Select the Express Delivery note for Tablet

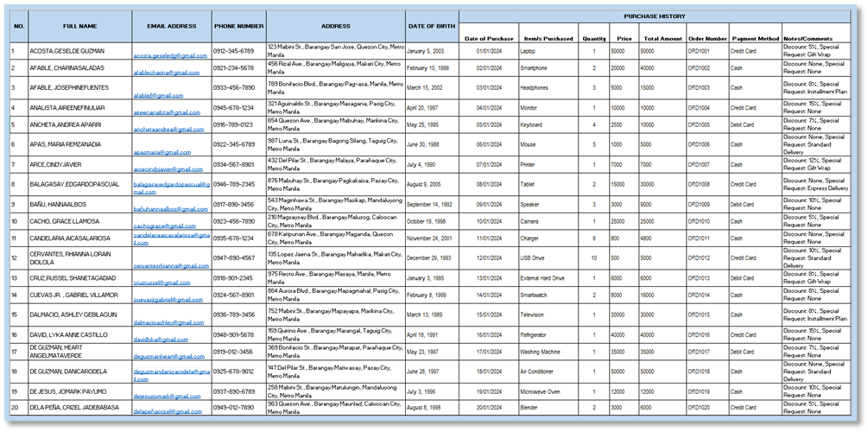816,184
